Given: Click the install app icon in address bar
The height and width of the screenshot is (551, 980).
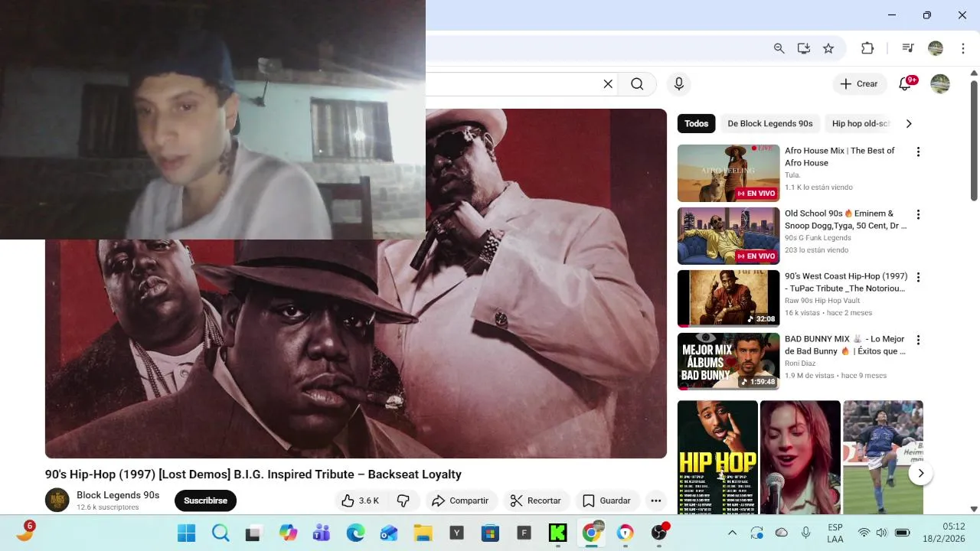Looking at the screenshot, I should 804,48.
